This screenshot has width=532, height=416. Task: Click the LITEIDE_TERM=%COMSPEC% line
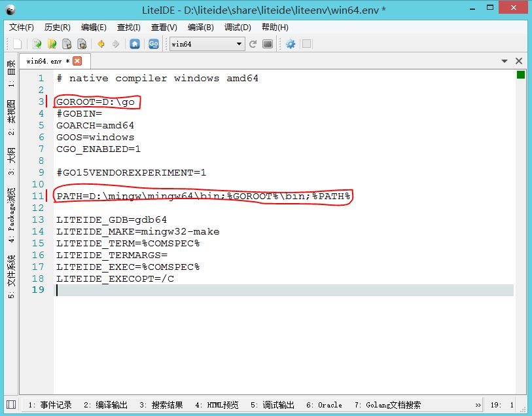coord(128,244)
